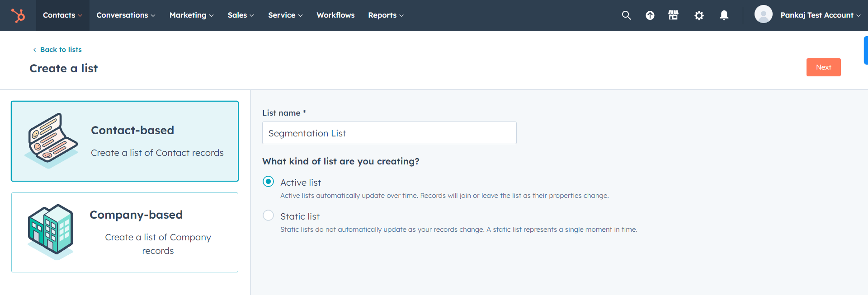Open the Conversations menu

pyautogui.click(x=126, y=15)
